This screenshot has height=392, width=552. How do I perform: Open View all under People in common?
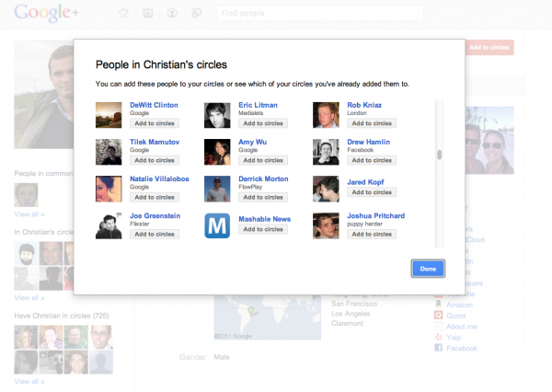(x=29, y=214)
